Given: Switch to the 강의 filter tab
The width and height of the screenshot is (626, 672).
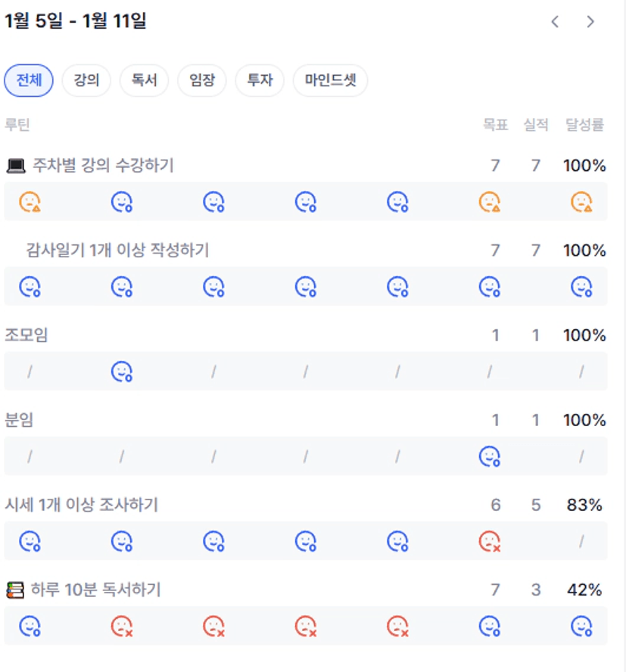Looking at the screenshot, I should [x=86, y=80].
